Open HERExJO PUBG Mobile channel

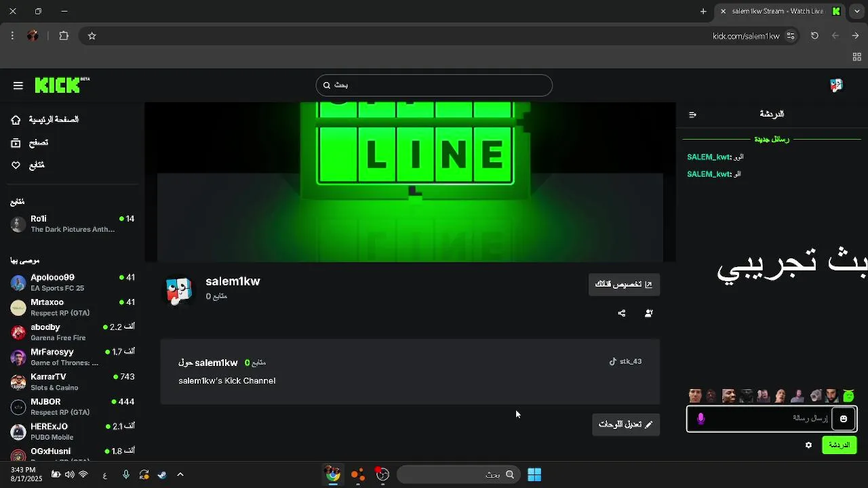point(73,432)
